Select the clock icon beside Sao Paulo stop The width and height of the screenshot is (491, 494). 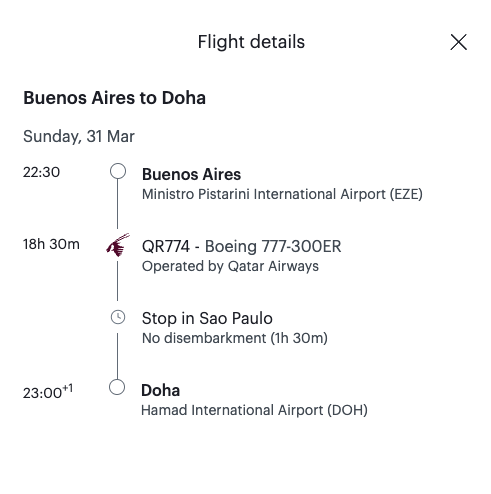pos(118,317)
